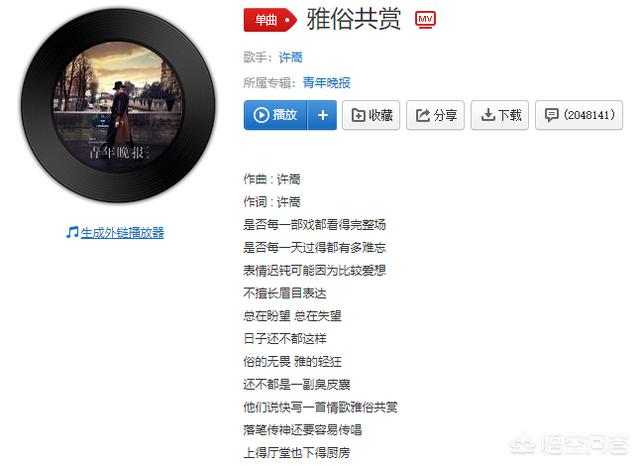Click the folder icon in 收藏 button

358,115
